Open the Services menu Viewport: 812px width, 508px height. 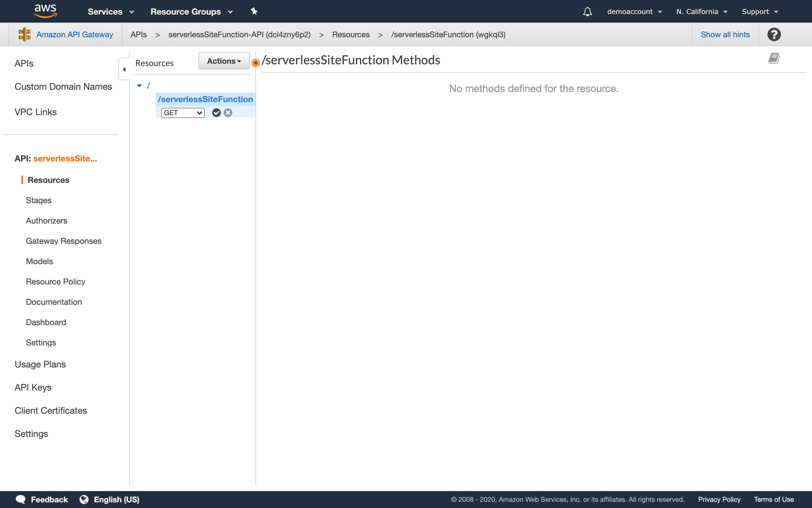(x=111, y=12)
